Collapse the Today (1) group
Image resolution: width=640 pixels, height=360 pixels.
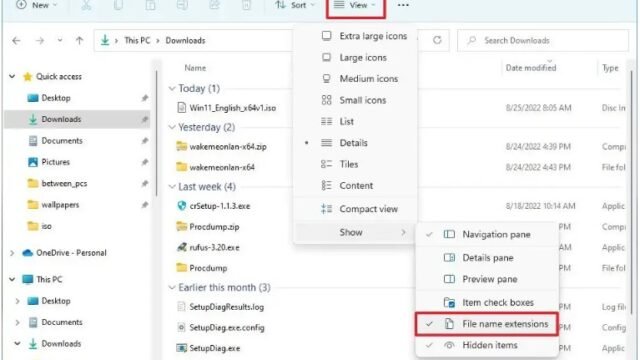(x=172, y=88)
